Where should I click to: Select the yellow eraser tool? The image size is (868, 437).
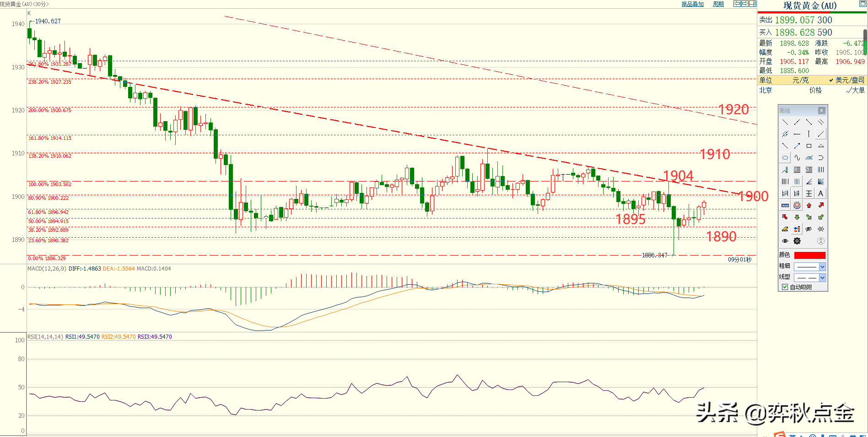tap(785, 229)
